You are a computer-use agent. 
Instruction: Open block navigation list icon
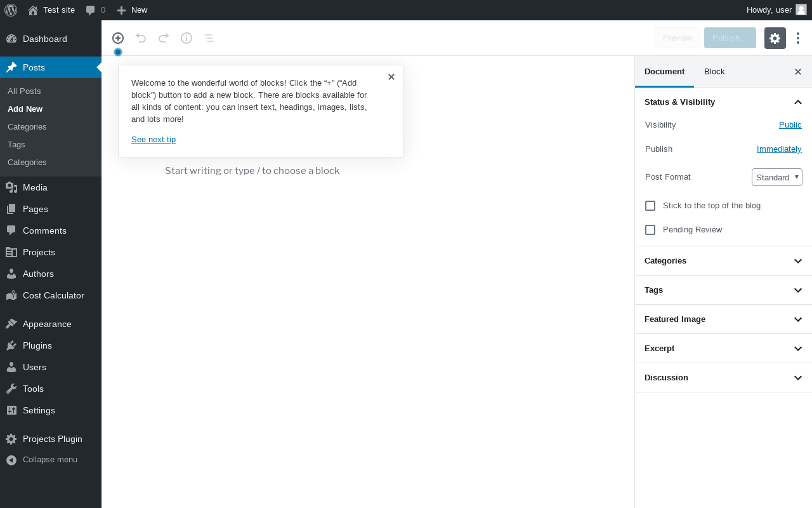(x=209, y=38)
